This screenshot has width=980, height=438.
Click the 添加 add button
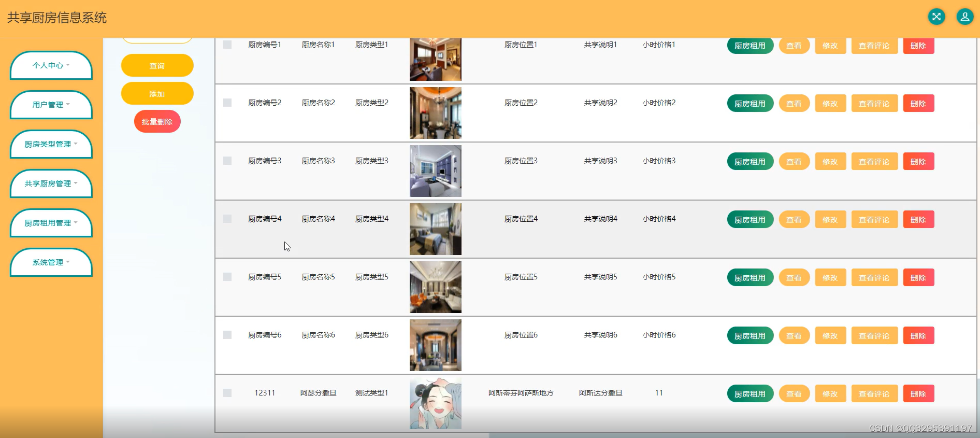click(x=157, y=94)
